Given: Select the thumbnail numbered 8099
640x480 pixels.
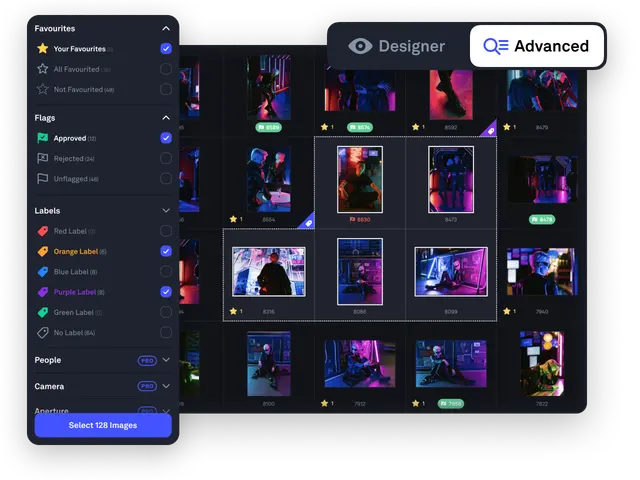Looking at the screenshot, I should click(x=451, y=271).
